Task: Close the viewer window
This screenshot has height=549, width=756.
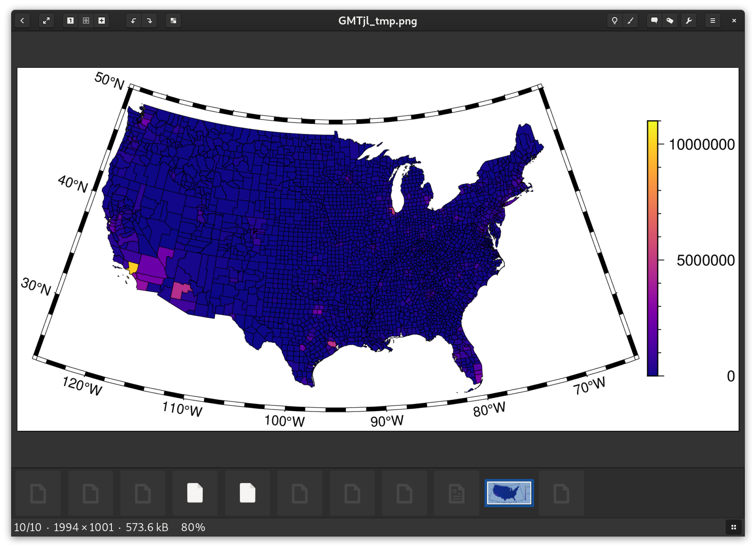Action: 734,21
